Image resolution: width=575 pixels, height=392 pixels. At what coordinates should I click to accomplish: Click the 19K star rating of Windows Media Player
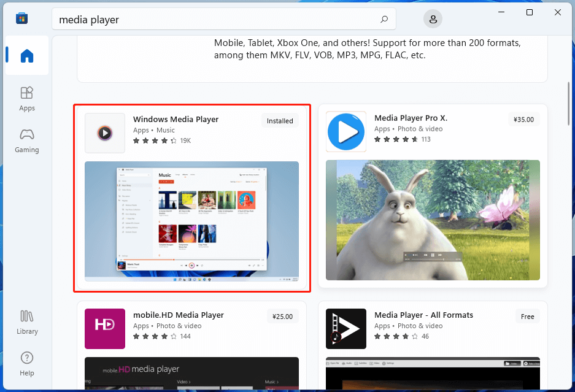162,140
